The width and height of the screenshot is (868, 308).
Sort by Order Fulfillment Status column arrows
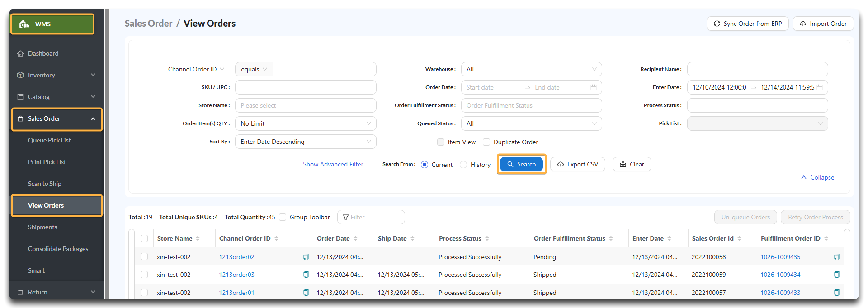tap(611, 238)
